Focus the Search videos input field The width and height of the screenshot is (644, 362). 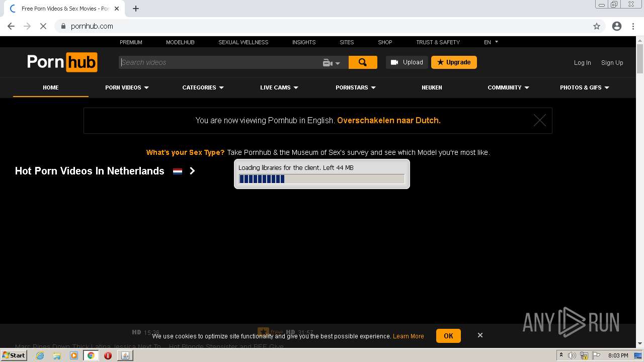pos(220,62)
